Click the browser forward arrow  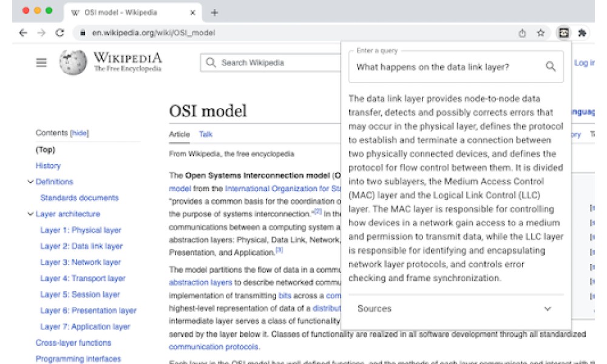(x=41, y=33)
